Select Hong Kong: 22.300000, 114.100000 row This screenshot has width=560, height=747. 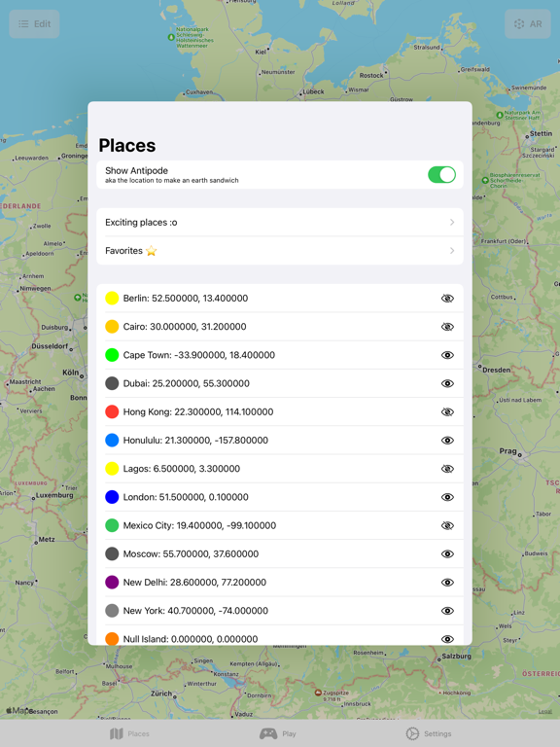point(280,412)
